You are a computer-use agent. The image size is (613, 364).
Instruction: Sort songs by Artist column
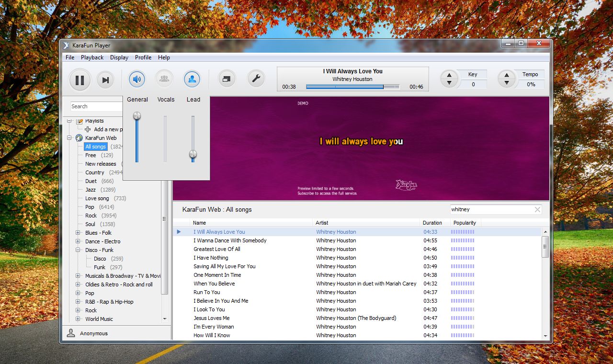coord(367,223)
